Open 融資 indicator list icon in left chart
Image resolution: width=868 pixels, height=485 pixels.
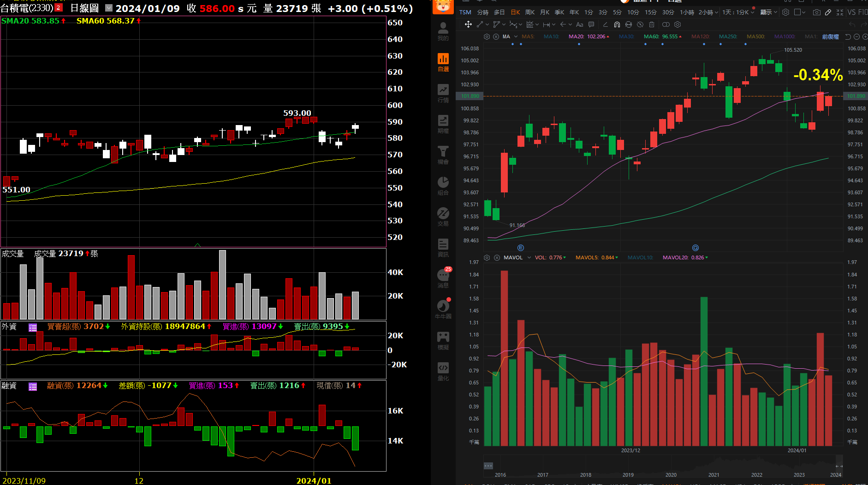(33, 386)
